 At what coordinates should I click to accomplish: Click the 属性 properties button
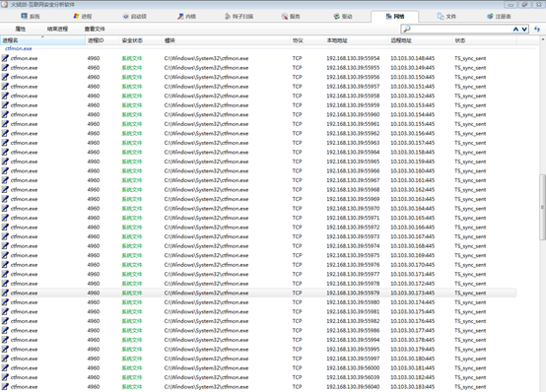(21, 29)
